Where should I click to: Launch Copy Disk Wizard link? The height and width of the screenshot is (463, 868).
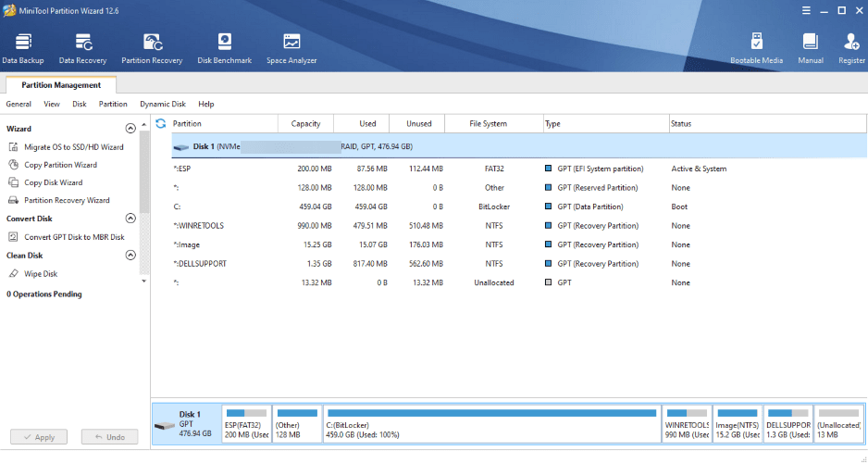(53, 182)
